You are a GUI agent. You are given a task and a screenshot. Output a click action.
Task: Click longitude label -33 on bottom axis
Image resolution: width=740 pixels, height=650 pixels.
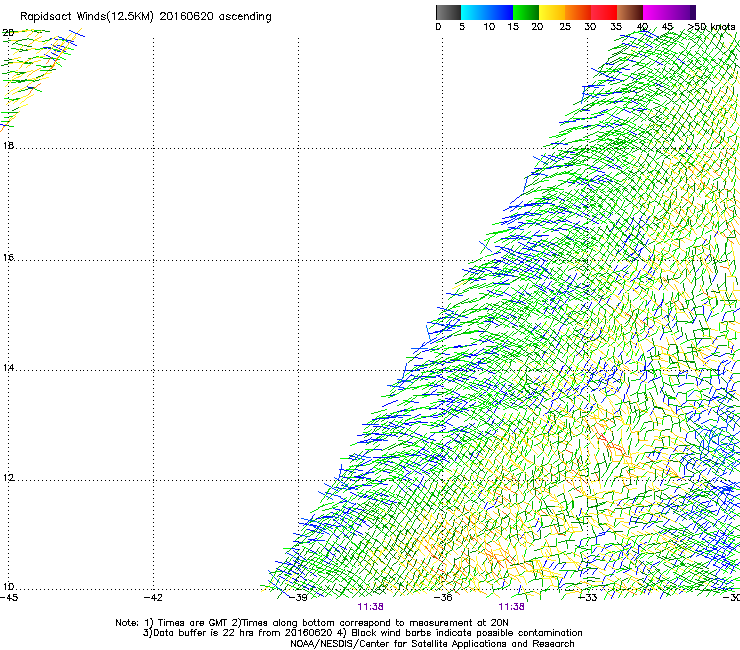(588, 598)
